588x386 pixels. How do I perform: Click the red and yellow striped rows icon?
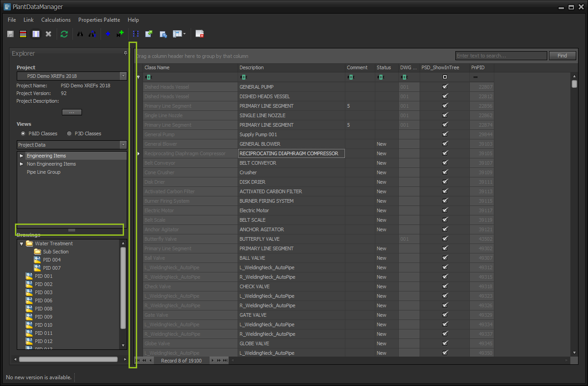click(x=23, y=34)
